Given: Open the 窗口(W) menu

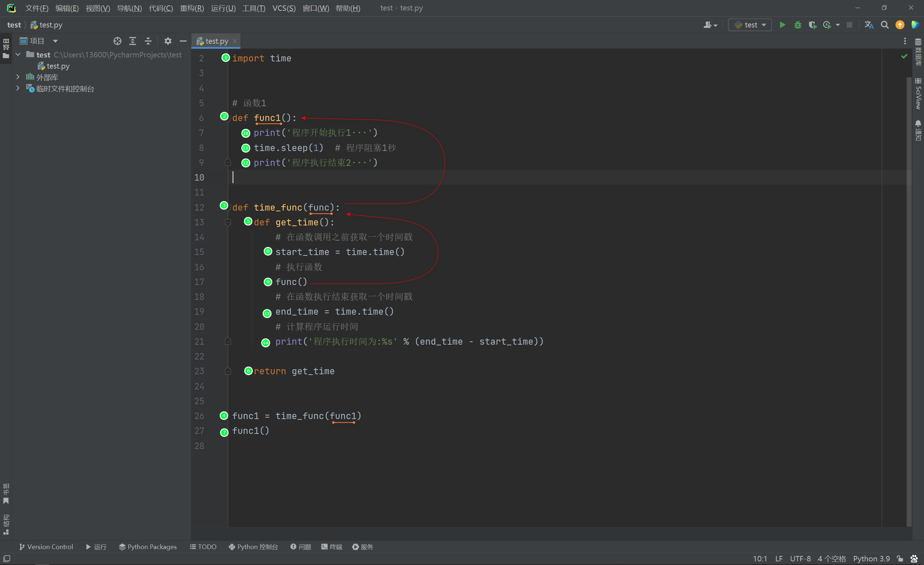Looking at the screenshot, I should (x=316, y=8).
